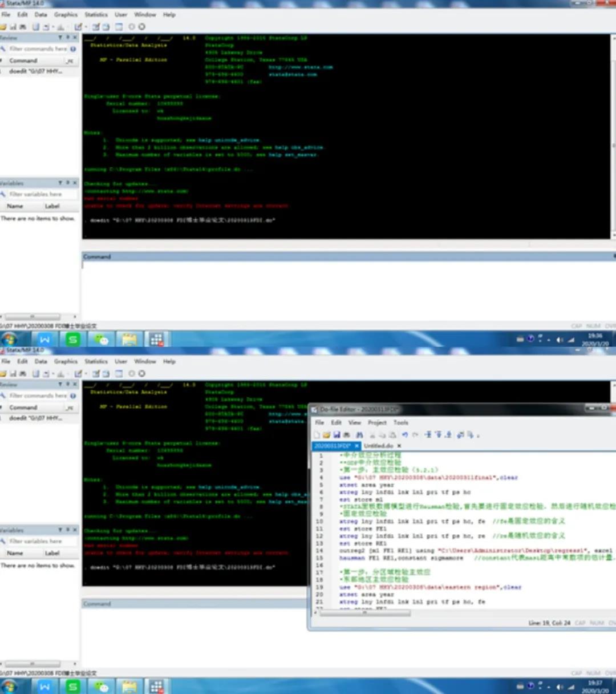Open Find using the binoculars icon
The width and height of the screenshot is (616, 694).
(359, 435)
